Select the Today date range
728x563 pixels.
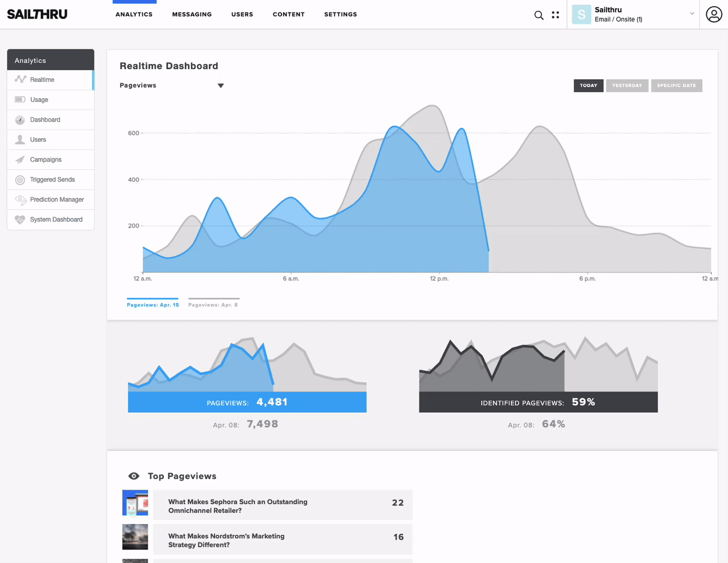pos(588,85)
